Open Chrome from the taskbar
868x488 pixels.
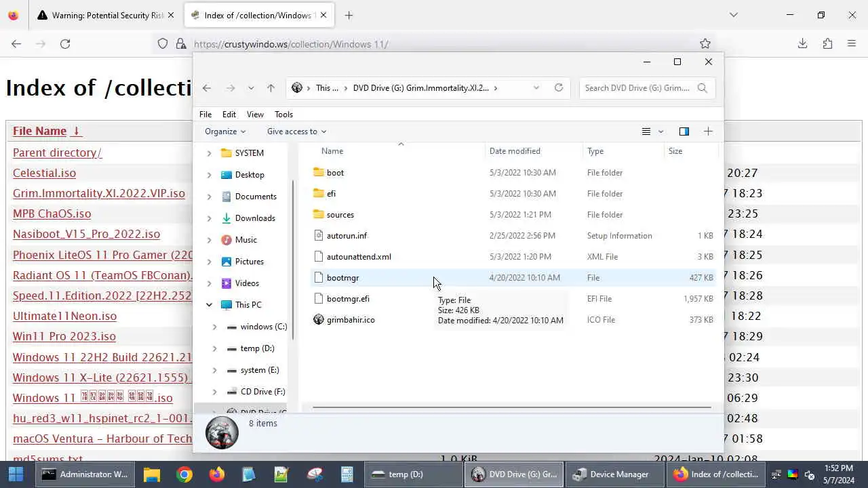(x=184, y=474)
